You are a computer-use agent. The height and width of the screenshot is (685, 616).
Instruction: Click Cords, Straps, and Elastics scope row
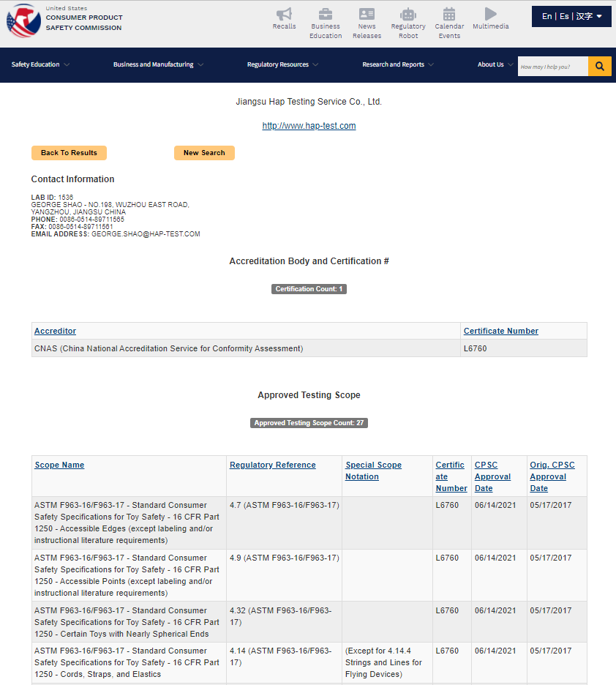[x=127, y=662]
